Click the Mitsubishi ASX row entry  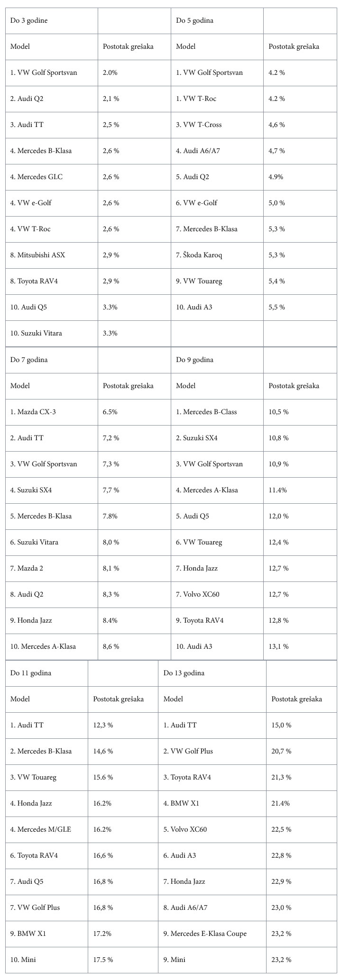[37, 255]
